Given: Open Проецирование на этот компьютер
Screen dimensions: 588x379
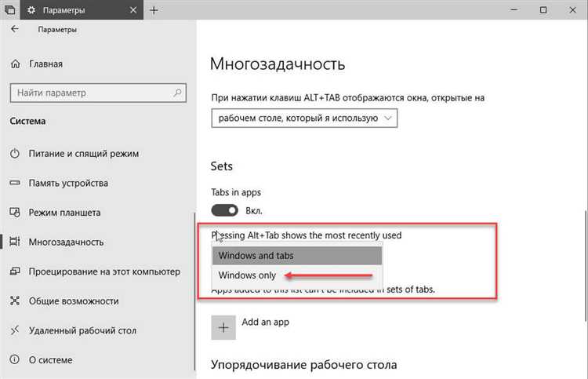Looking at the screenshot, I should pos(104,271).
